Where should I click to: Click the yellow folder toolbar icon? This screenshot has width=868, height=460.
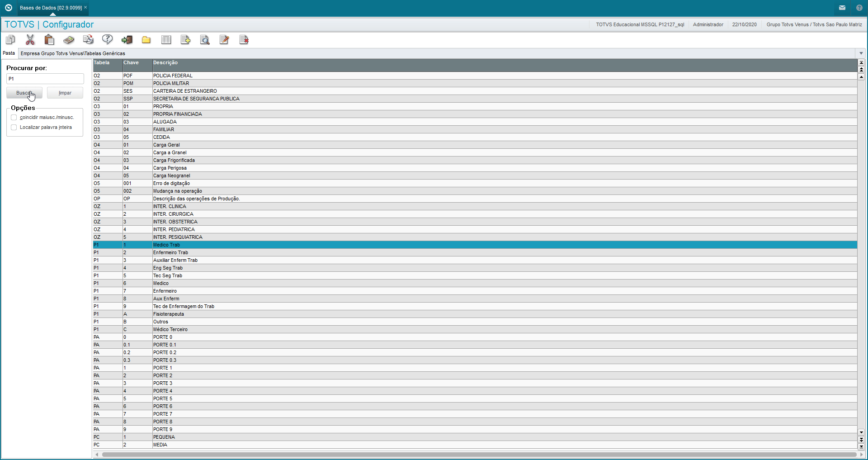(146, 40)
